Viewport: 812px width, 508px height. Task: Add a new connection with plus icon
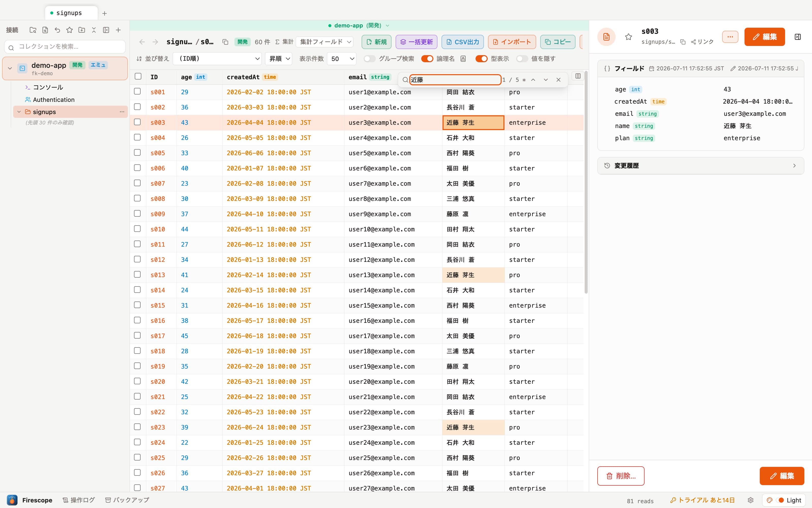click(x=118, y=30)
